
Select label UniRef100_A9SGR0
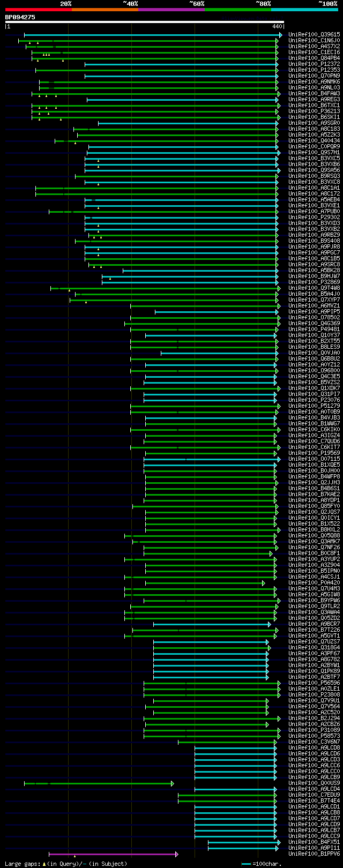pos(314,123)
